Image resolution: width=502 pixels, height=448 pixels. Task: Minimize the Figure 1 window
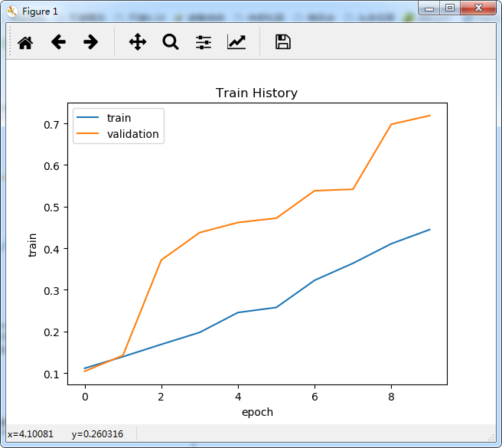click(x=429, y=8)
